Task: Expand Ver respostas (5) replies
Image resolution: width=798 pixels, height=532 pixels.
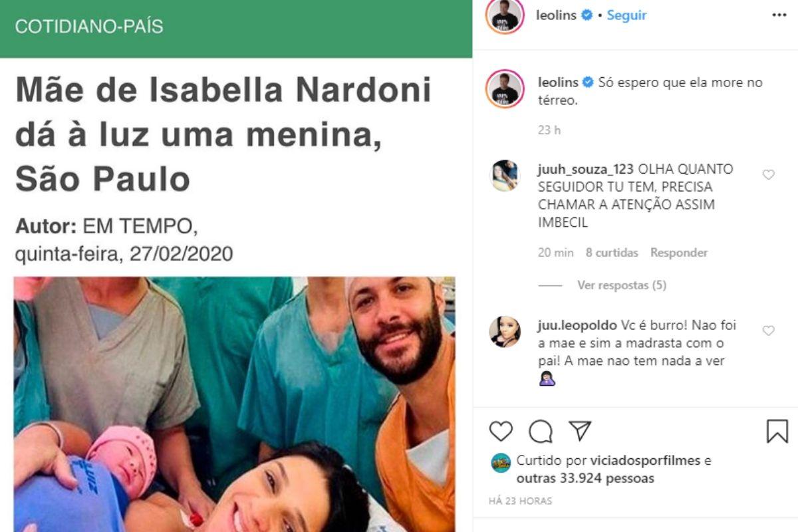Action: tap(622, 285)
